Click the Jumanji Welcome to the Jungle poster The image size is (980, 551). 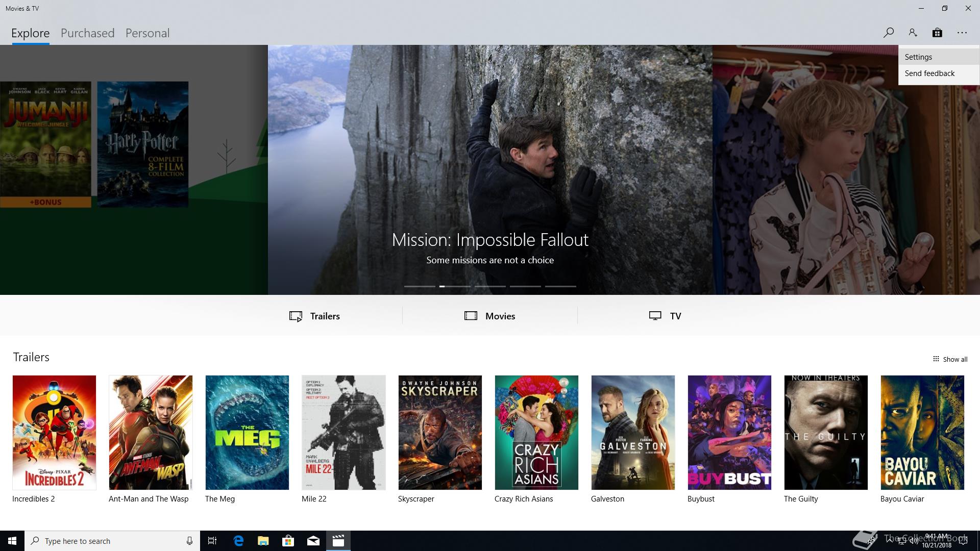(45, 144)
